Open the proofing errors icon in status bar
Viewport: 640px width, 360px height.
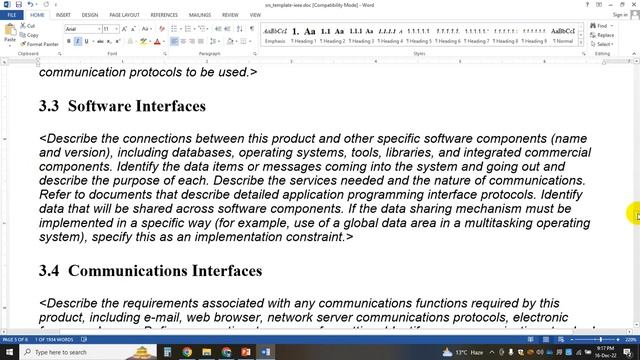pos(84,340)
